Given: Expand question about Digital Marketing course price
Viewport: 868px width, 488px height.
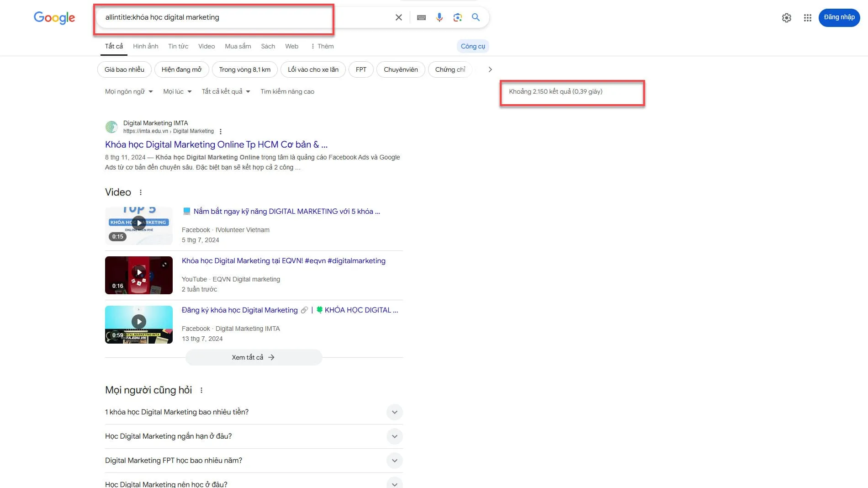Looking at the screenshot, I should click(394, 412).
